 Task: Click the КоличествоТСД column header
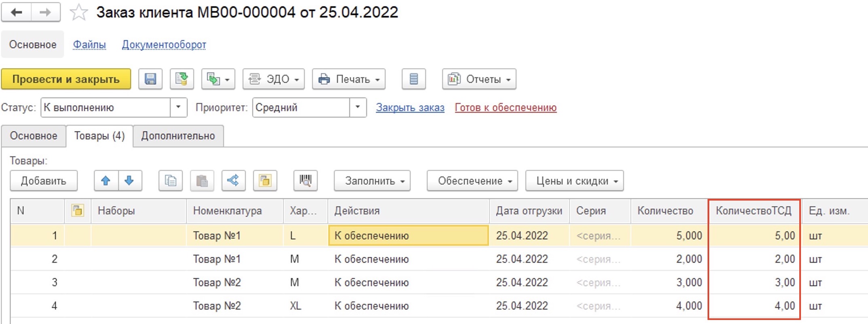pos(754,211)
